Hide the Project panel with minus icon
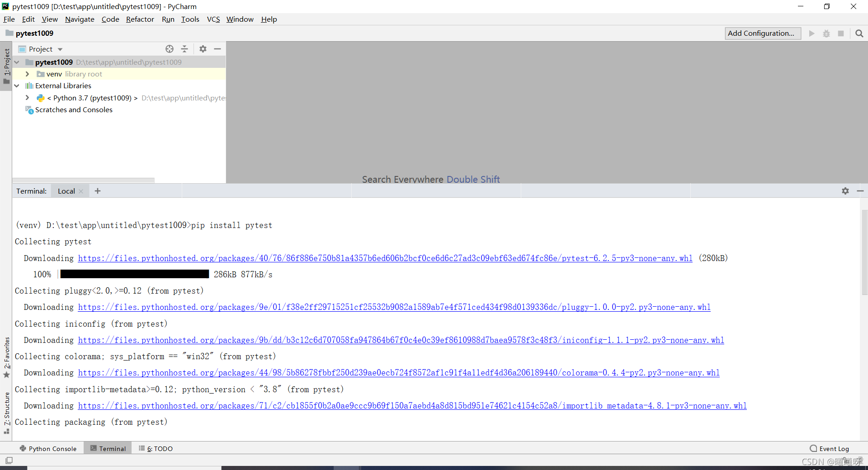This screenshot has height=470, width=868. point(217,49)
